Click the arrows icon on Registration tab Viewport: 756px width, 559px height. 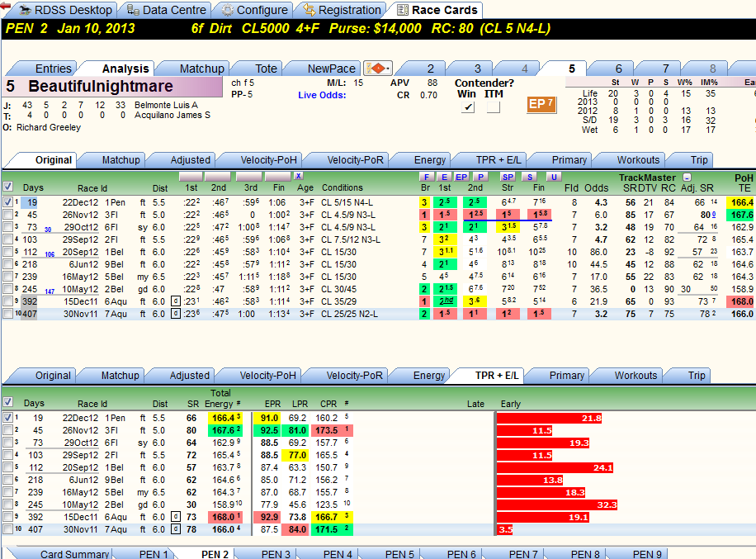coord(309,10)
